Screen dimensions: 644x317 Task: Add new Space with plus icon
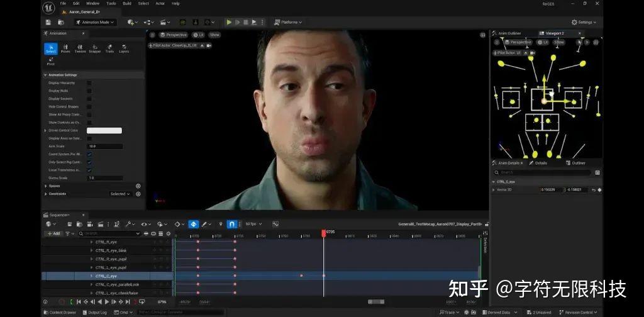(138, 186)
